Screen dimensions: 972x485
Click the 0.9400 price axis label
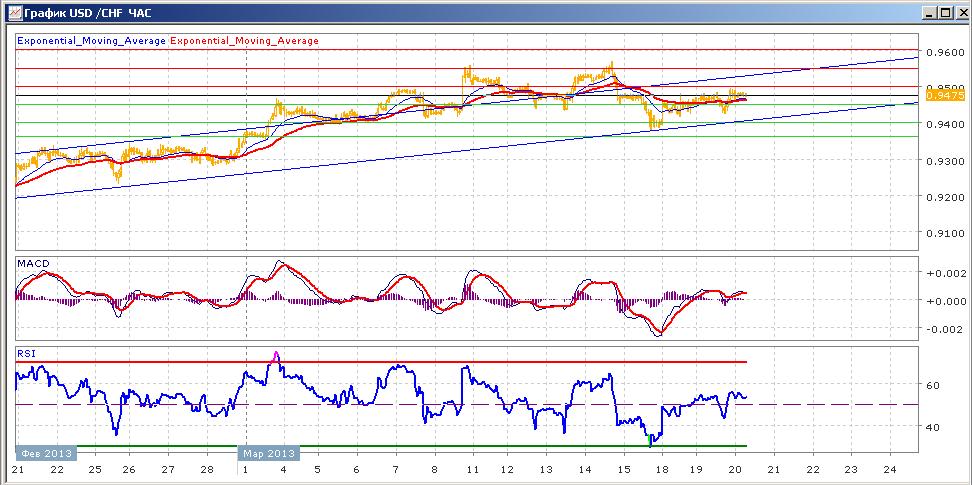pos(943,125)
